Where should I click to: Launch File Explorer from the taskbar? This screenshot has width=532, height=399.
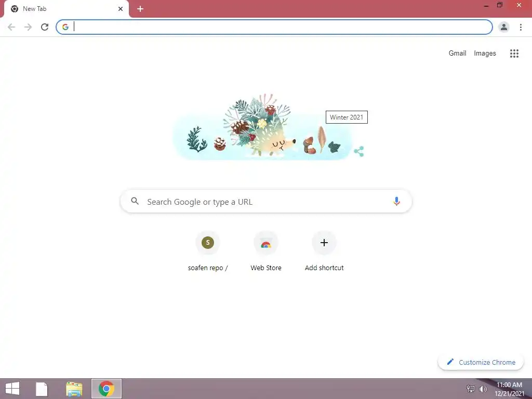(x=74, y=389)
